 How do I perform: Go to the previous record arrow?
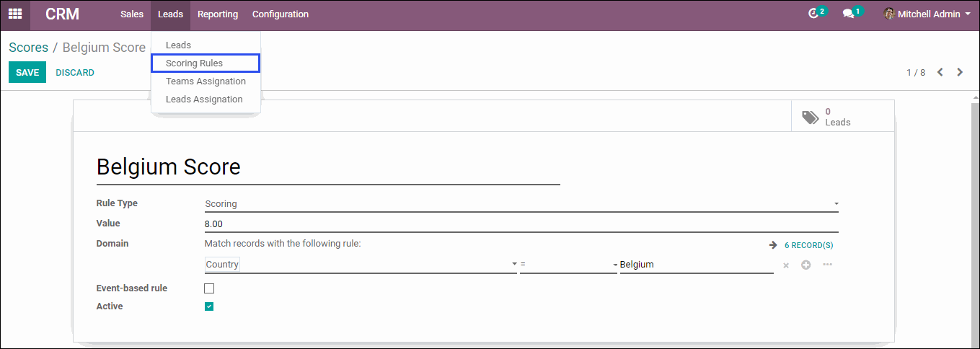pos(940,72)
